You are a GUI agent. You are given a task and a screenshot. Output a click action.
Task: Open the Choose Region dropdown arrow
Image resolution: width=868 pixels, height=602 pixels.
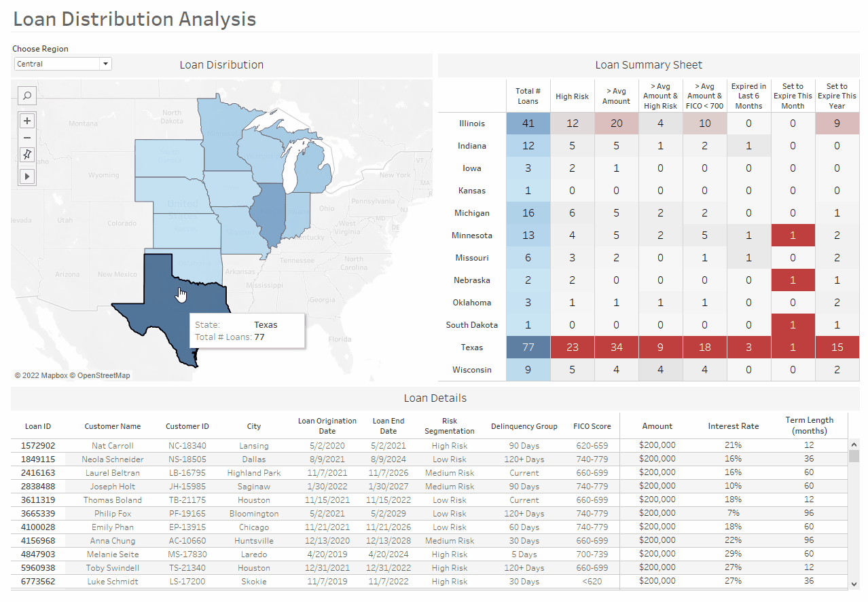tap(105, 64)
